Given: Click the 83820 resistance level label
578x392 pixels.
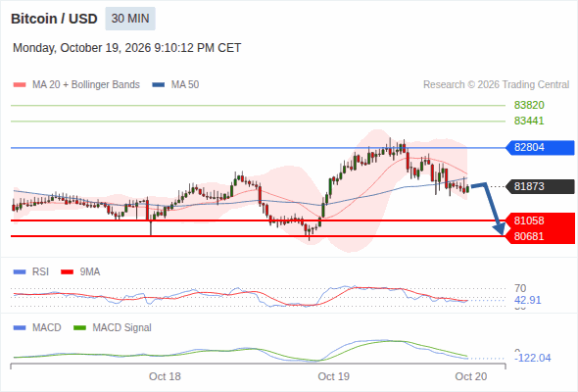Looking at the screenshot, I should click(529, 105).
